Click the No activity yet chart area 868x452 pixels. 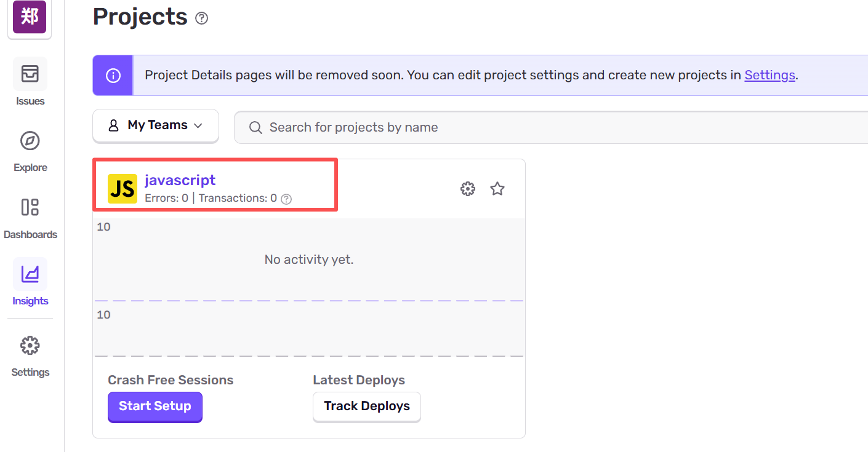tap(308, 260)
